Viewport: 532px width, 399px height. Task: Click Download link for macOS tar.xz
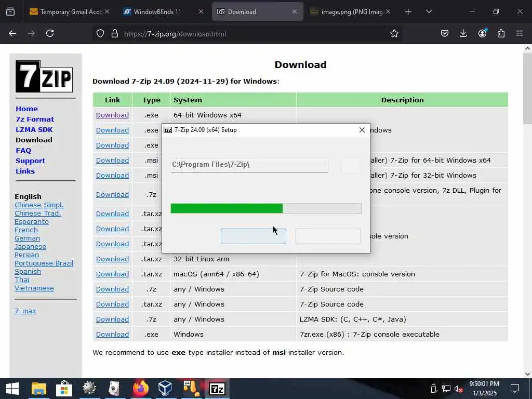112,274
